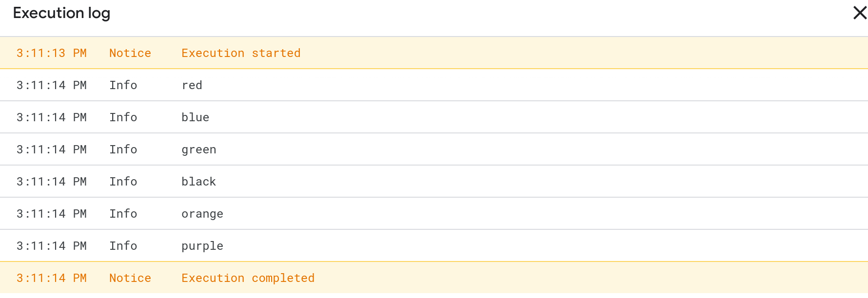This screenshot has height=298, width=868.
Task: Click the Info label for 'purple' entry
Action: (x=123, y=246)
